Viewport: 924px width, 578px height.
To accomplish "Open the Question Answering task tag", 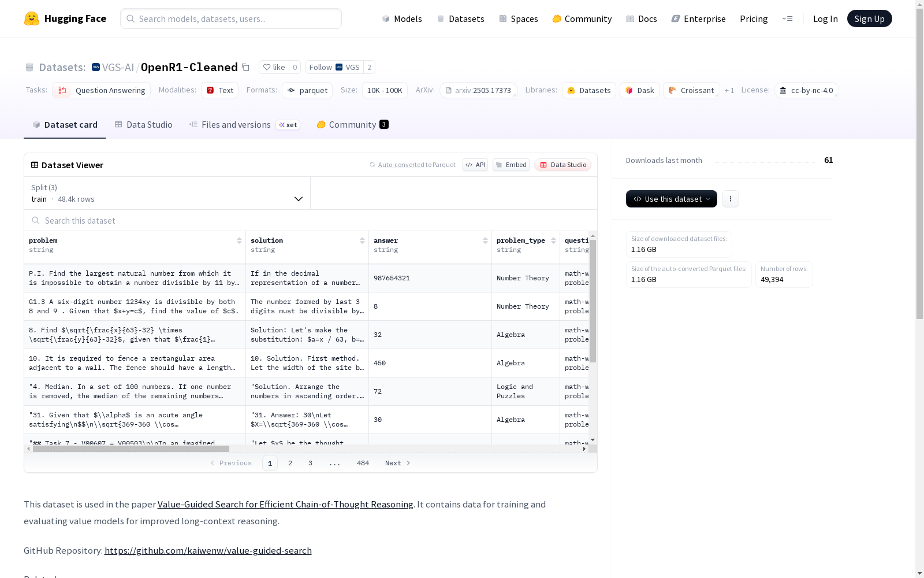I will click(x=101, y=90).
